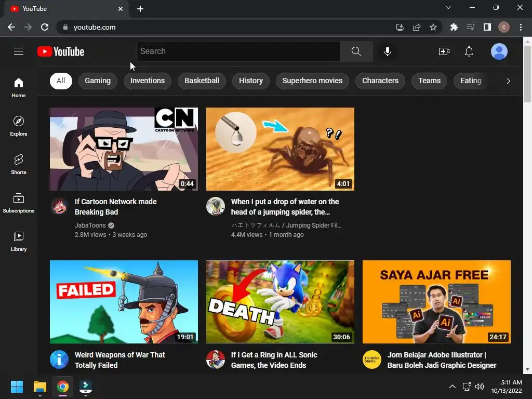Close the YouTube browser tab
The image size is (532, 399).
(x=121, y=9)
